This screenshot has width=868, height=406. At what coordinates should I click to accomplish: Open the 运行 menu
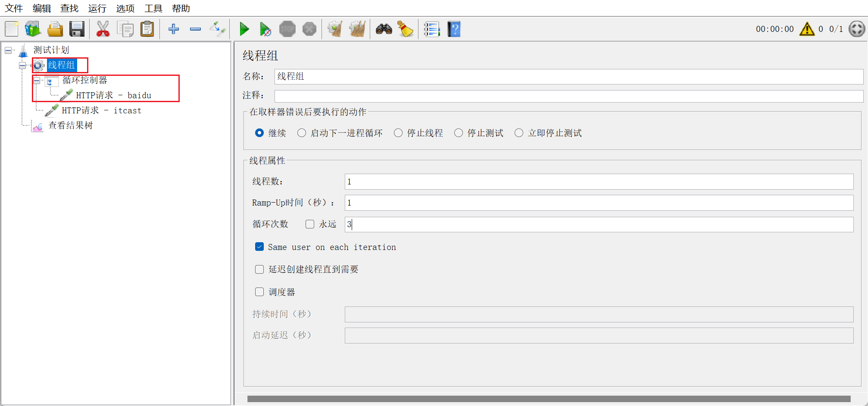pyautogui.click(x=97, y=8)
